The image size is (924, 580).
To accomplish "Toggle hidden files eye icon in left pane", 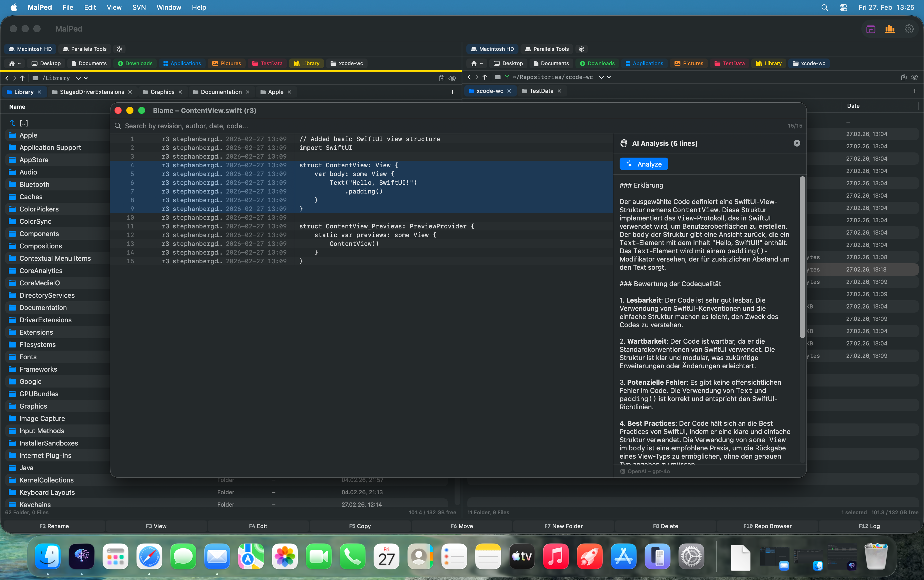I will click(x=453, y=78).
